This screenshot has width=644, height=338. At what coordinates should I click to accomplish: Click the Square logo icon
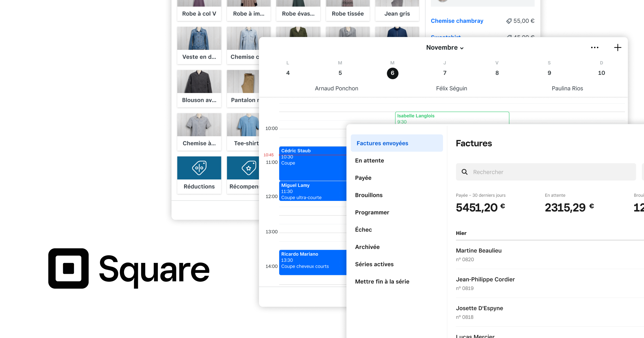(x=68, y=269)
